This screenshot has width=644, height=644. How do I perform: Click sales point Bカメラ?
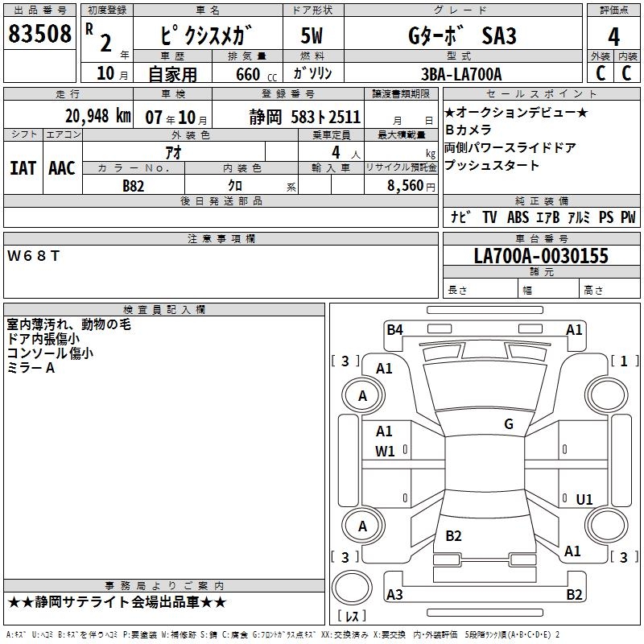pos(469,130)
